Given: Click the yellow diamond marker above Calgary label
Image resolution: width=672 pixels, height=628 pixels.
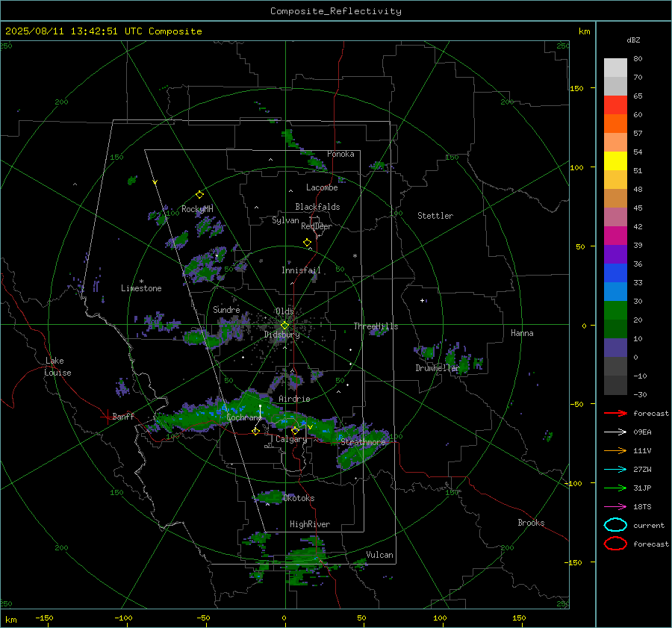Looking at the screenshot, I should click(295, 430).
